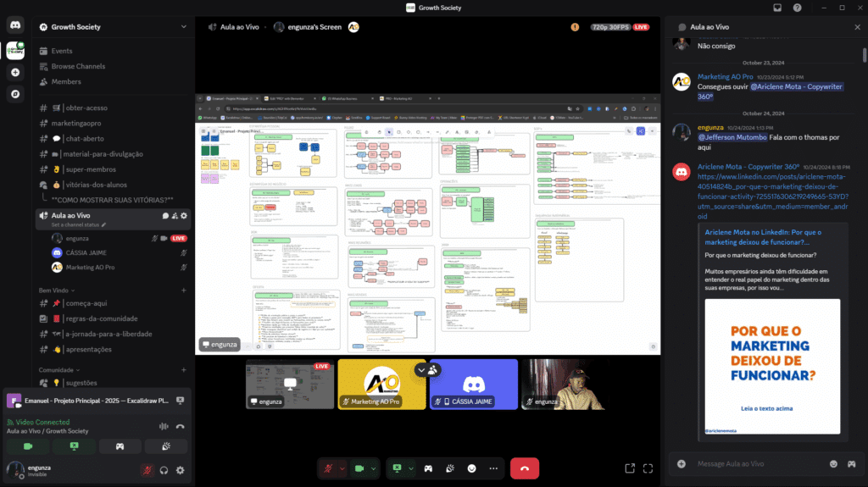Create channel in Comunidade category
This screenshot has height=487, width=868.
(x=184, y=369)
